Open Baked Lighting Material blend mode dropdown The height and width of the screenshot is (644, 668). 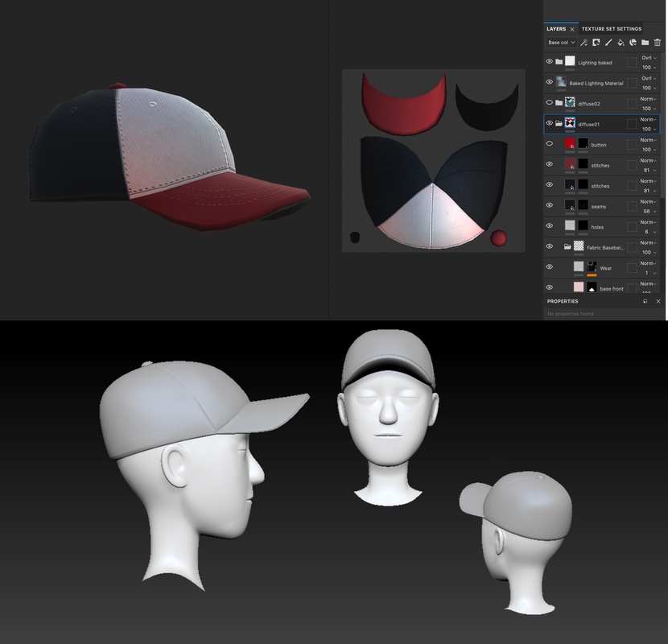(649, 78)
